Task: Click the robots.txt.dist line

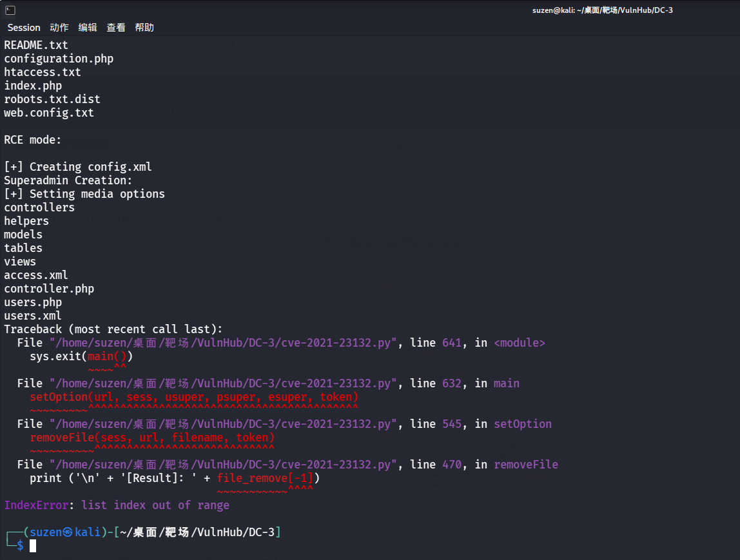Action: tap(52, 99)
